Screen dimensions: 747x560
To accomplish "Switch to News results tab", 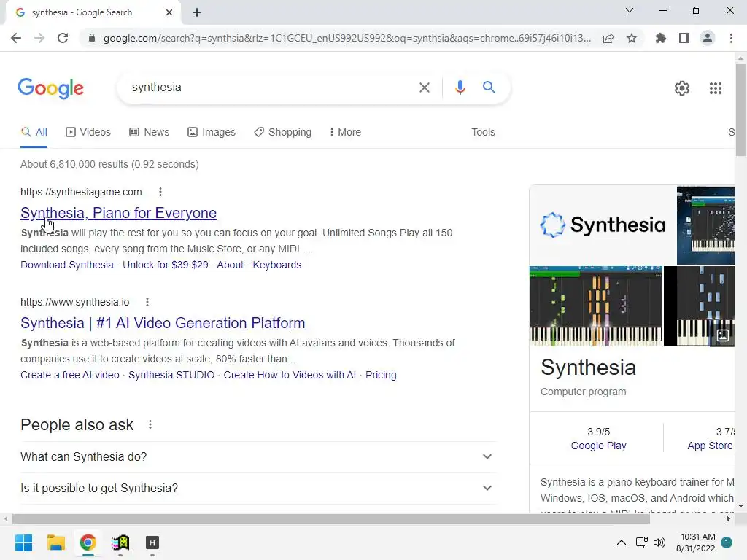I will [149, 132].
